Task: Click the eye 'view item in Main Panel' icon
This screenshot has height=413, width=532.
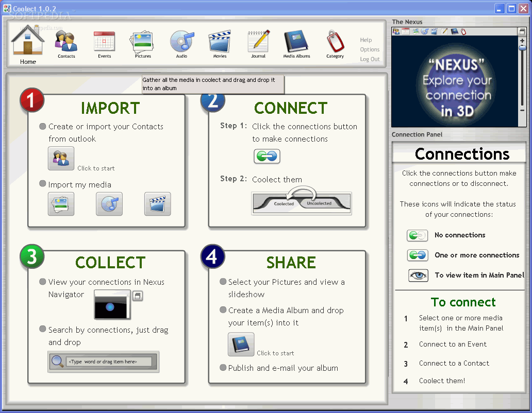Action: (418, 275)
